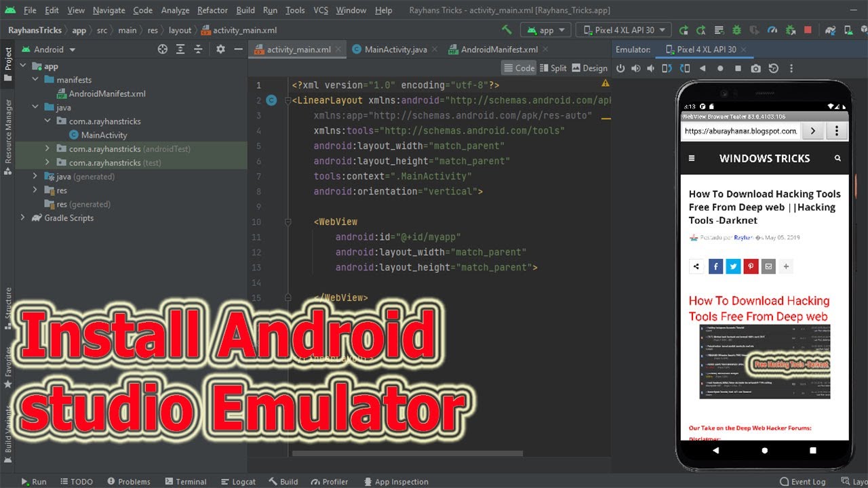Expand Gradle Scripts node
The height and width of the screenshot is (488, 868).
coord(23,218)
